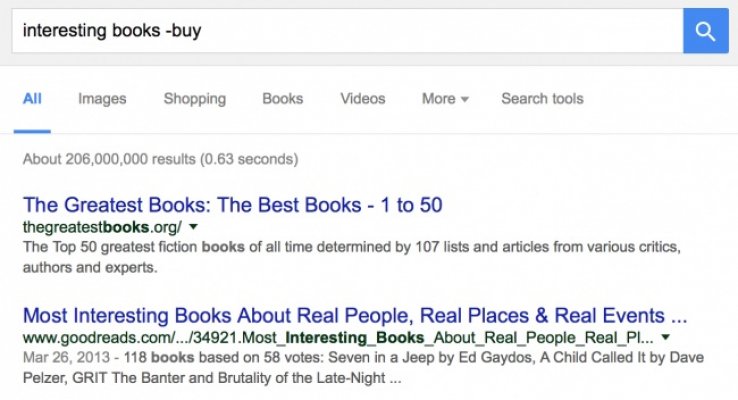Screen dimensions: 738x400
Task: Expand arrow beside thegreatestbooks.org URL
Action: pyautogui.click(x=193, y=227)
